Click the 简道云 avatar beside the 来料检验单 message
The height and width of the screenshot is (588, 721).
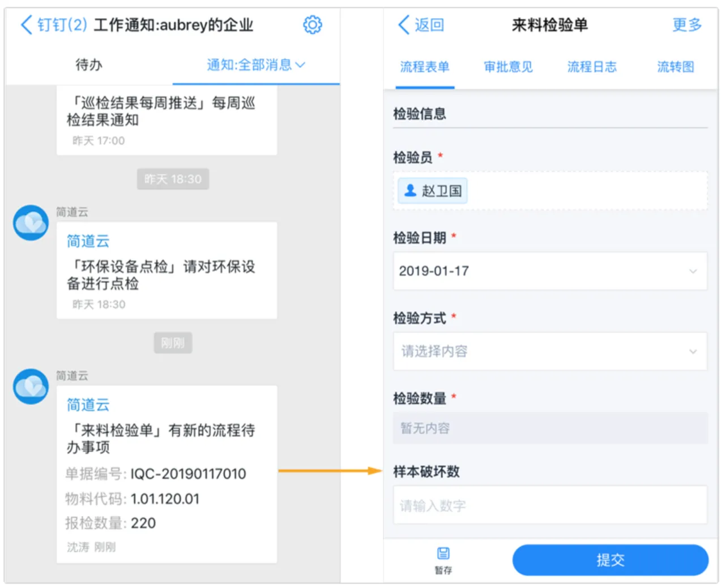coord(31,387)
